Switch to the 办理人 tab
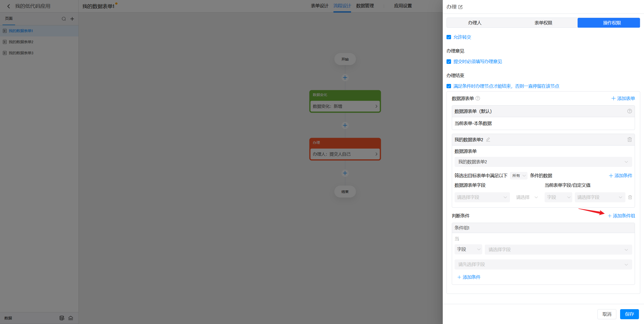 pyautogui.click(x=474, y=23)
